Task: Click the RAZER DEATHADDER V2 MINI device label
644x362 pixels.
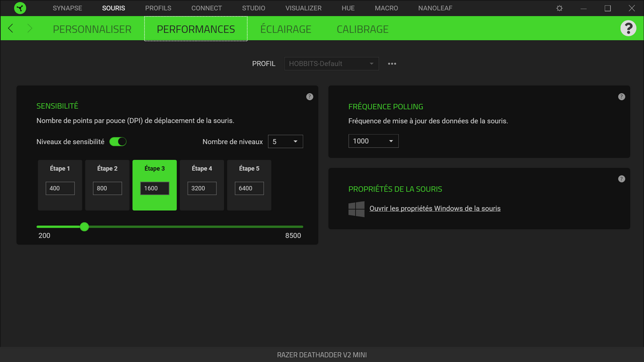Action: coord(322,355)
